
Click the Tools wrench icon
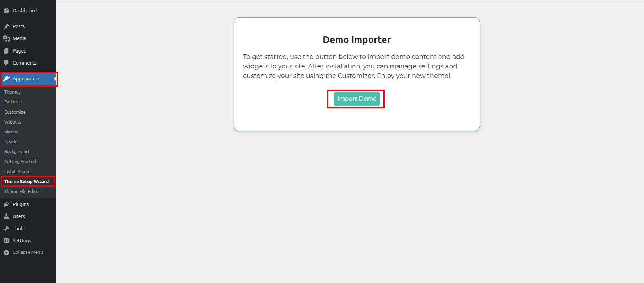pos(6,229)
